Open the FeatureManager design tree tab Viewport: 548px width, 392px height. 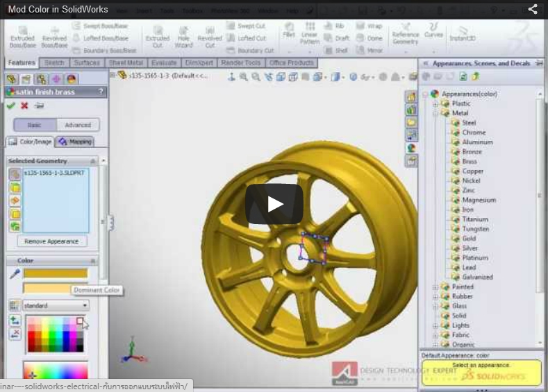(x=11, y=79)
